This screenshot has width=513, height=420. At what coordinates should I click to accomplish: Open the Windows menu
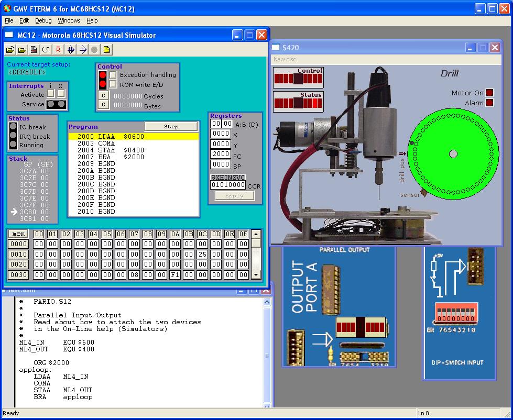coord(69,20)
